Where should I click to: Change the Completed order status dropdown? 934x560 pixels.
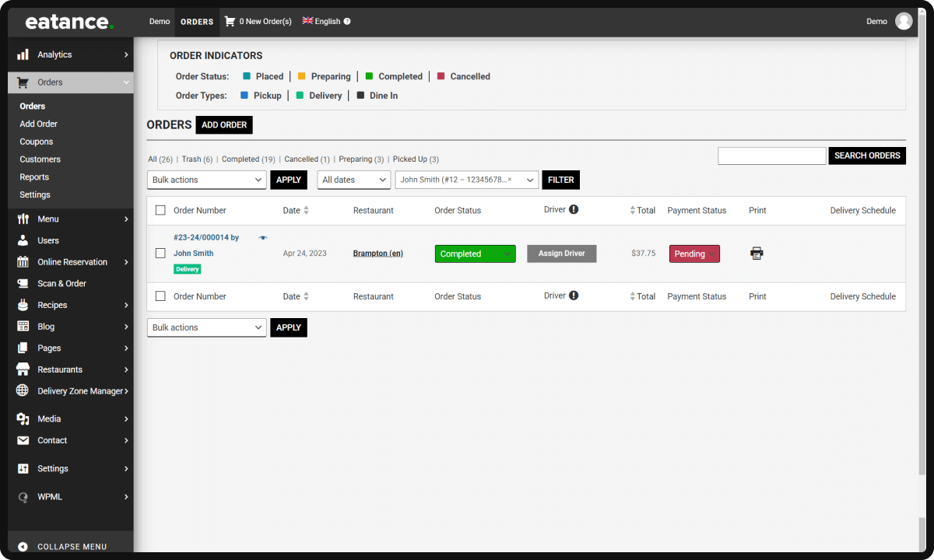tap(475, 254)
